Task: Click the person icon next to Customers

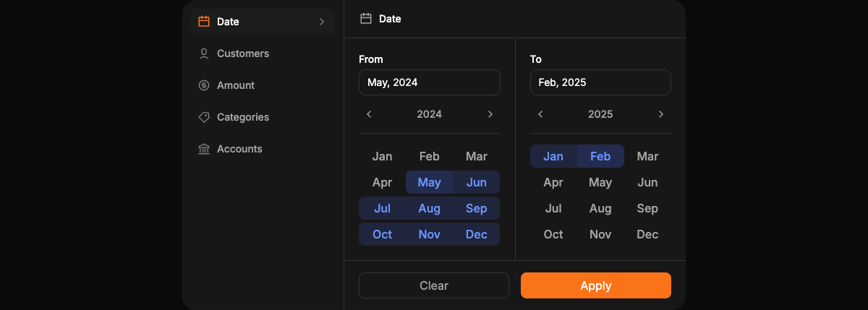Action: [x=204, y=53]
